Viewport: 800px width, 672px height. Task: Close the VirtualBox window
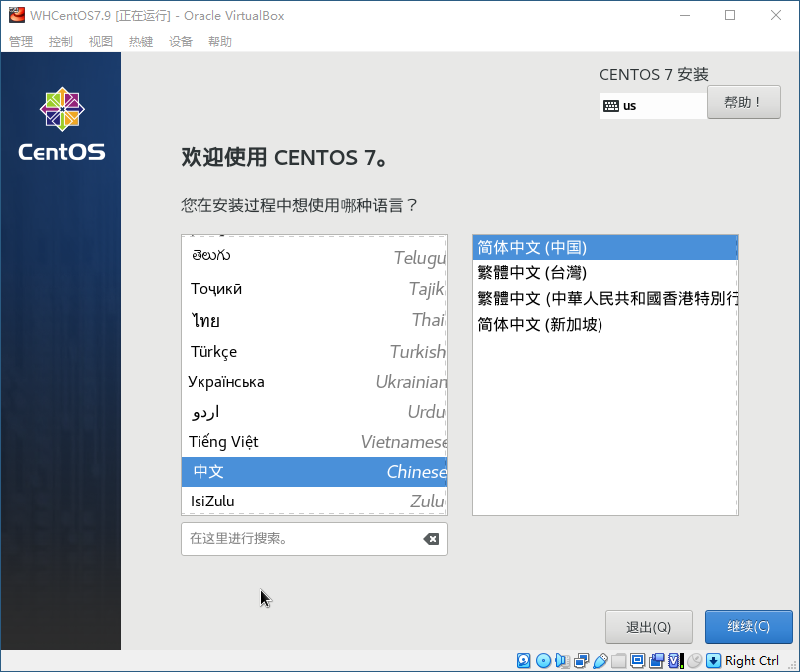(x=776, y=15)
